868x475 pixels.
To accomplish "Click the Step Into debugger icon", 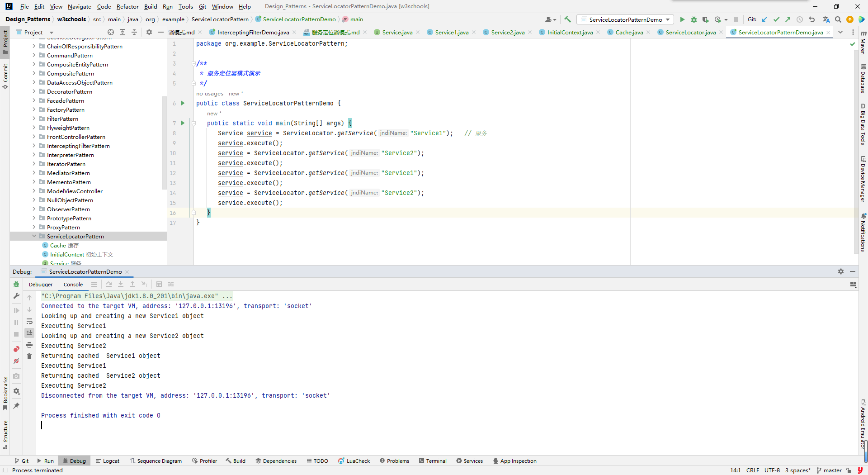I will [121, 284].
